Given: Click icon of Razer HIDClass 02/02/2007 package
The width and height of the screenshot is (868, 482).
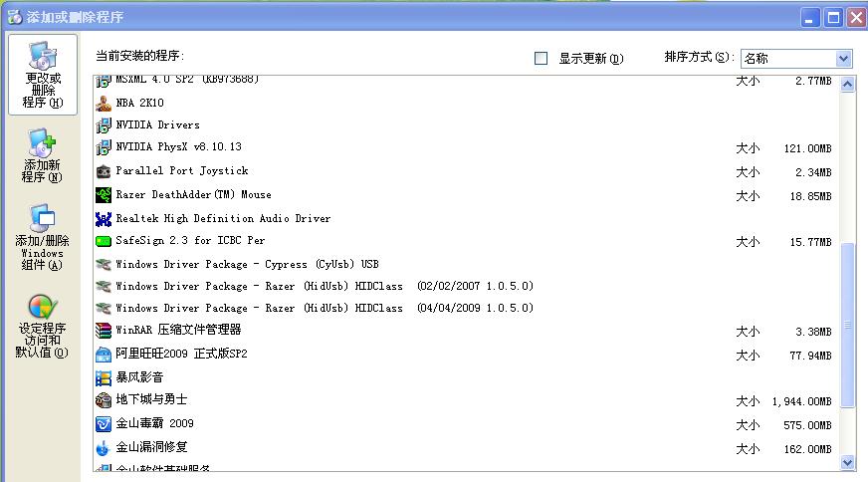Looking at the screenshot, I should point(103,287).
